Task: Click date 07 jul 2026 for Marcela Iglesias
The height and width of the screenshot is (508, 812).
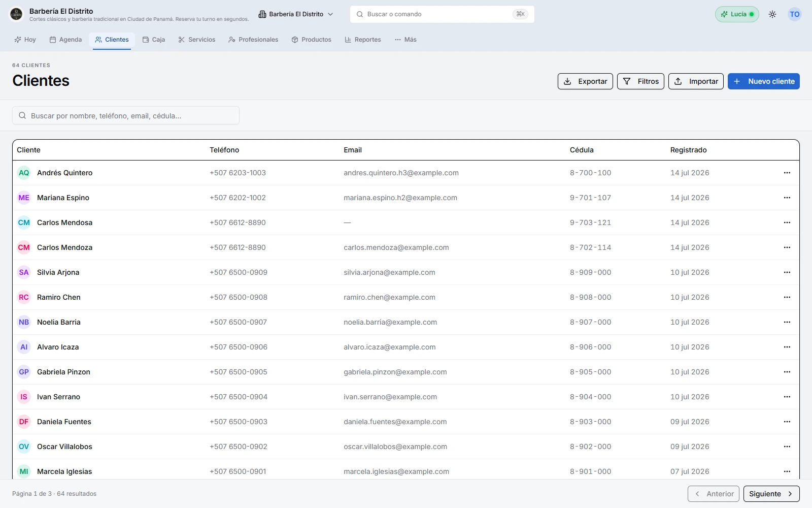Action: point(690,471)
